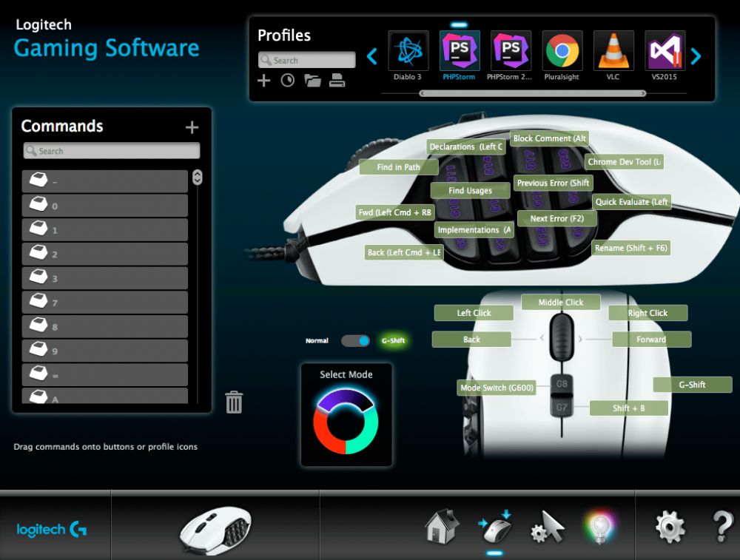Toggle the Normal/G-Shift switch
The height and width of the screenshot is (560, 740).
(355, 341)
